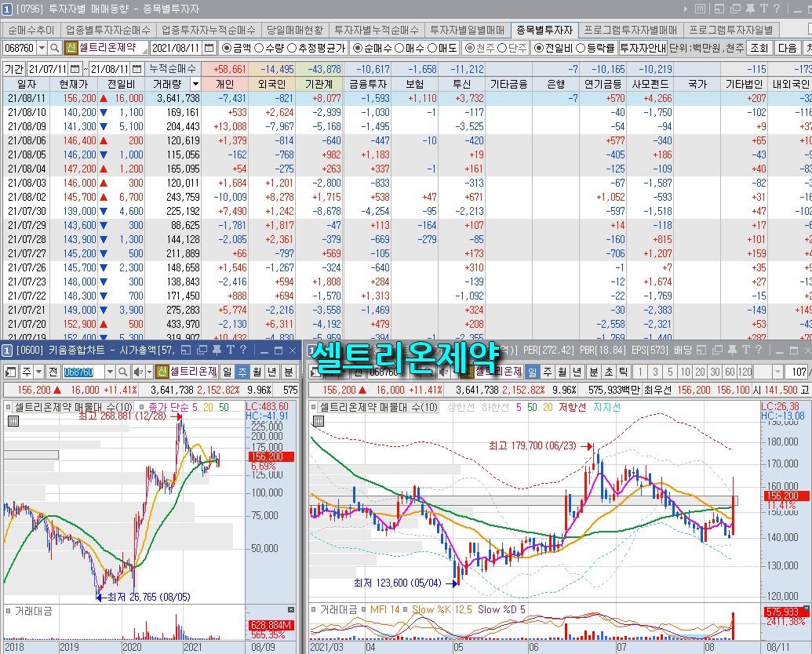Click copy screen icon in weekly chart title bar
Image resolution: width=812 pixels, height=654 pixels.
click(x=202, y=351)
